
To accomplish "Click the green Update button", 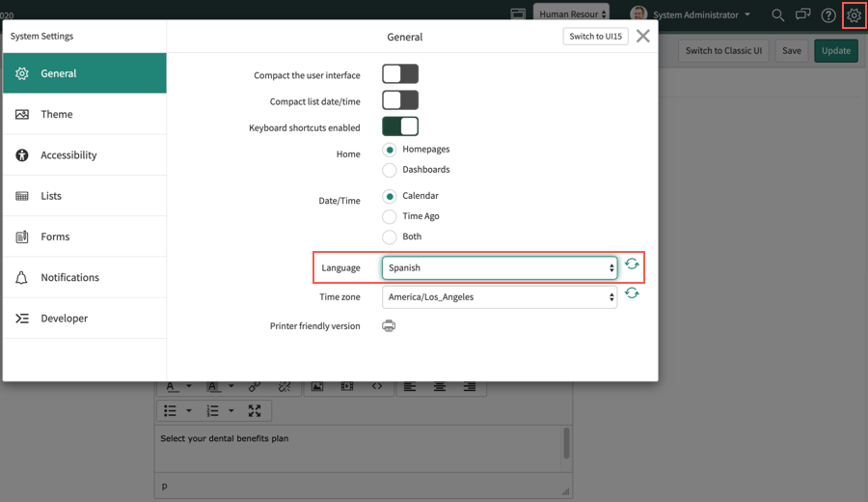I will coord(836,50).
